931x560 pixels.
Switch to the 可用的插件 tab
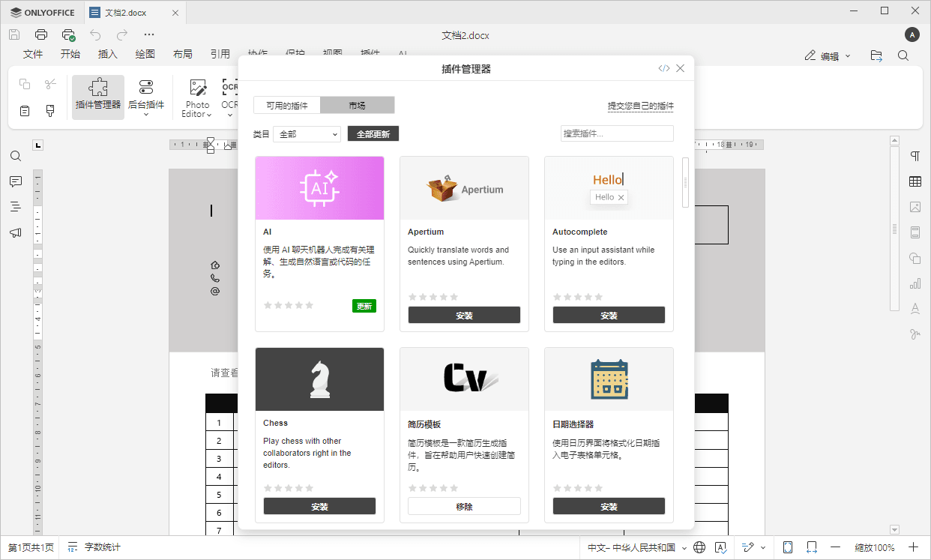pyautogui.click(x=286, y=106)
